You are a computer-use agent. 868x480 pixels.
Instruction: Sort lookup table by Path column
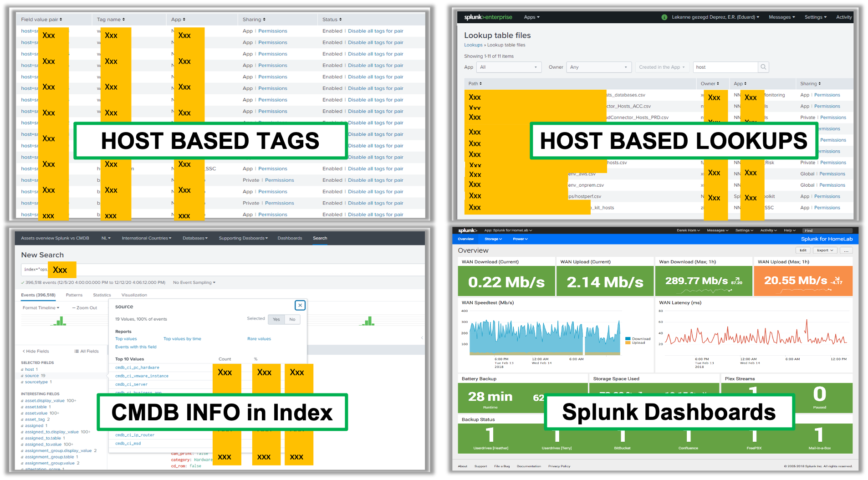point(475,84)
